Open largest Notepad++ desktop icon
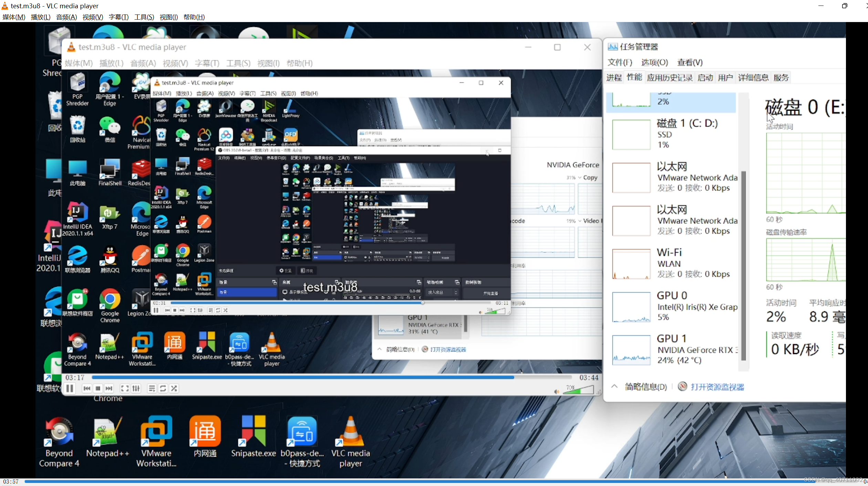 pos(107,437)
